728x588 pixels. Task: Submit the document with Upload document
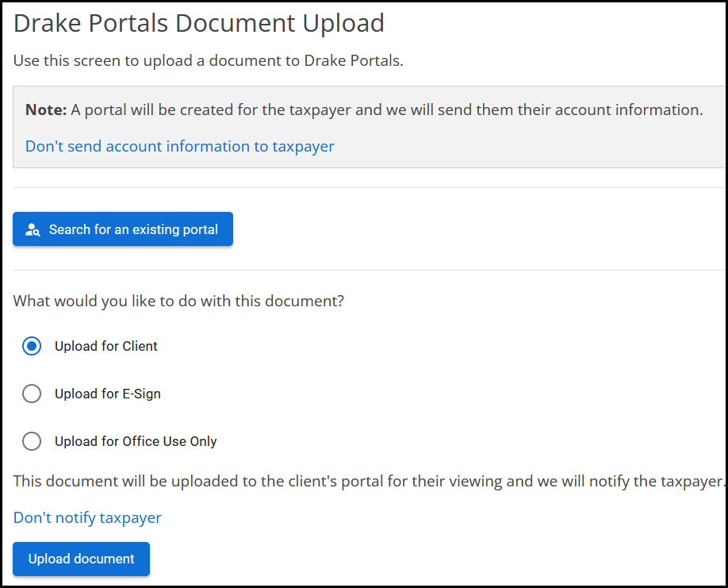[81, 559]
